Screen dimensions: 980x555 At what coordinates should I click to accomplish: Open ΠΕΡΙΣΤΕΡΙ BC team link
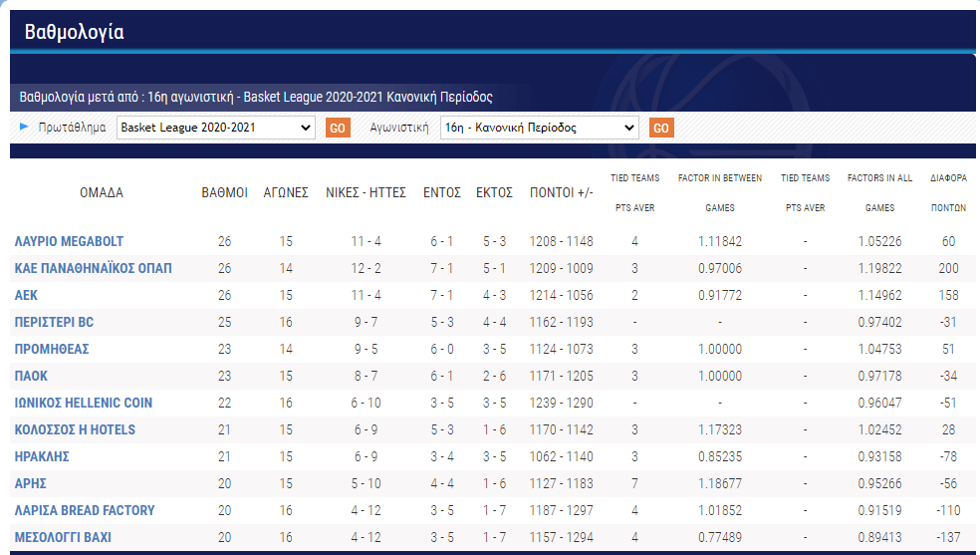tap(55, 322)
